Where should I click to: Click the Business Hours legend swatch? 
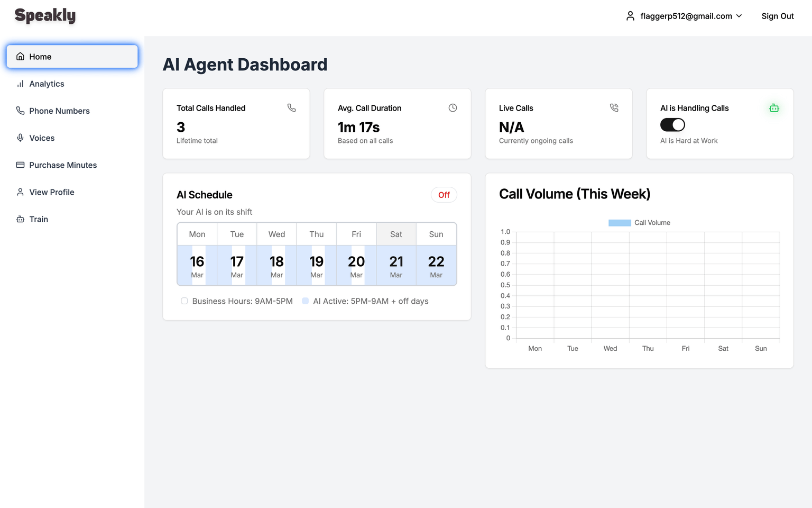[x=184, y=301]
